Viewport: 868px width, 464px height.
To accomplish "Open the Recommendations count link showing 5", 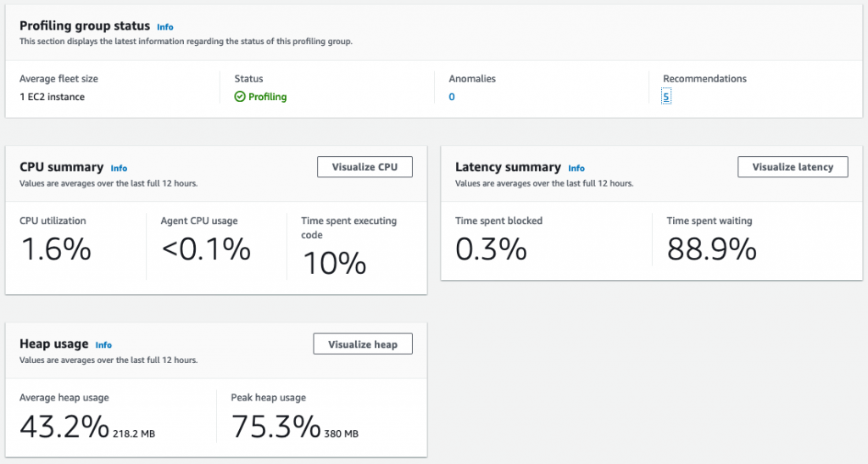I will (666, 97).
